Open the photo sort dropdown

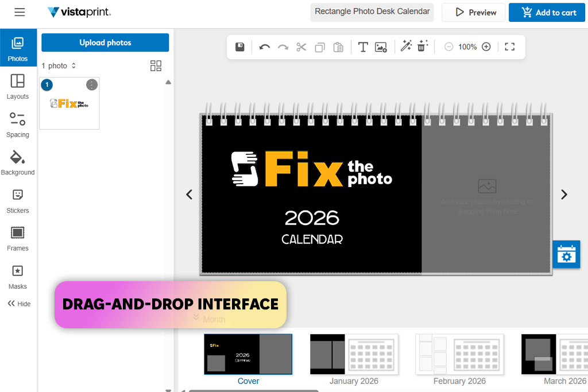pyautogui.click(x=59, y=65)
